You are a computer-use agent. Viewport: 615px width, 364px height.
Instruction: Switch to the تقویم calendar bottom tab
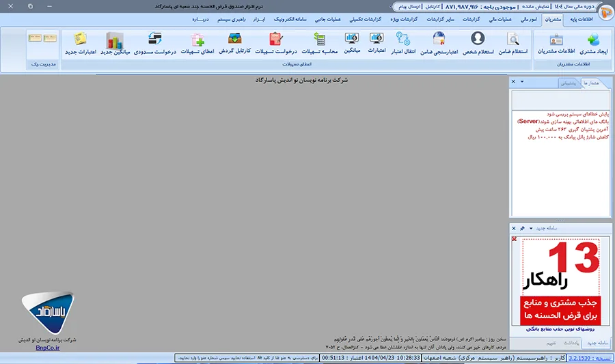pyautogui.click(x=551, y=343)
